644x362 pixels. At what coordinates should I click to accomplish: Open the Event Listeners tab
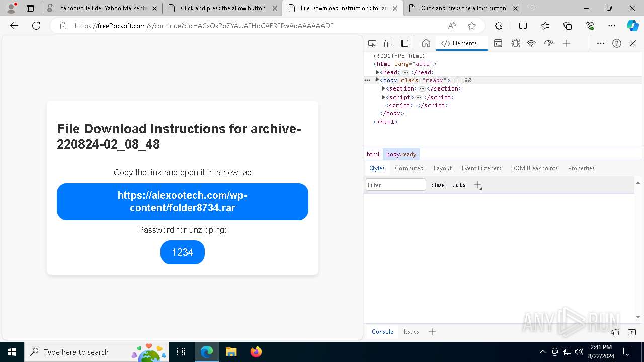481,168
